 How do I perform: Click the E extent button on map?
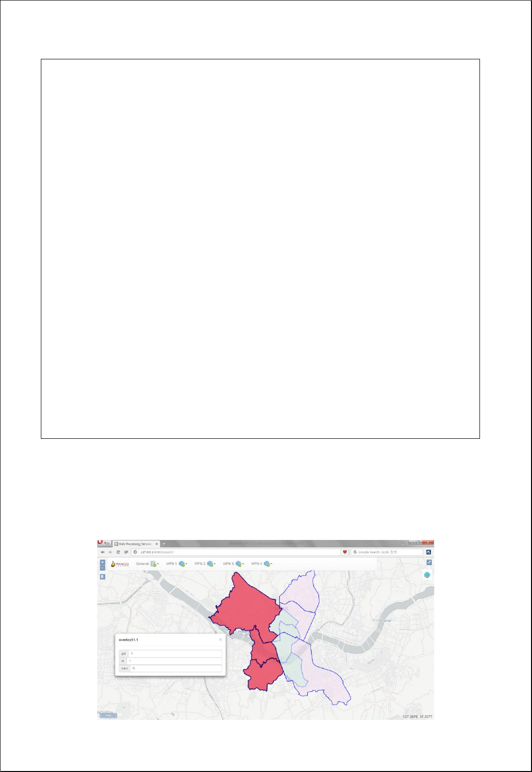(102, 576)
